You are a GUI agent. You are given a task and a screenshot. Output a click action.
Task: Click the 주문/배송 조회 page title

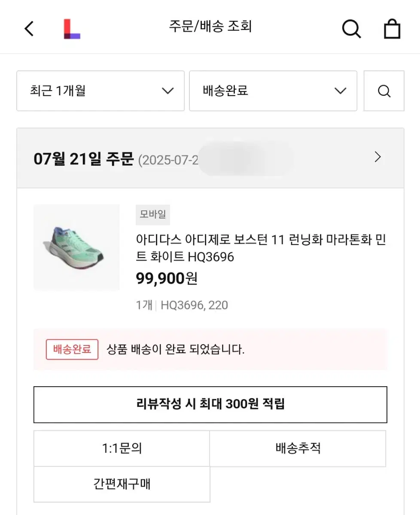210,26
